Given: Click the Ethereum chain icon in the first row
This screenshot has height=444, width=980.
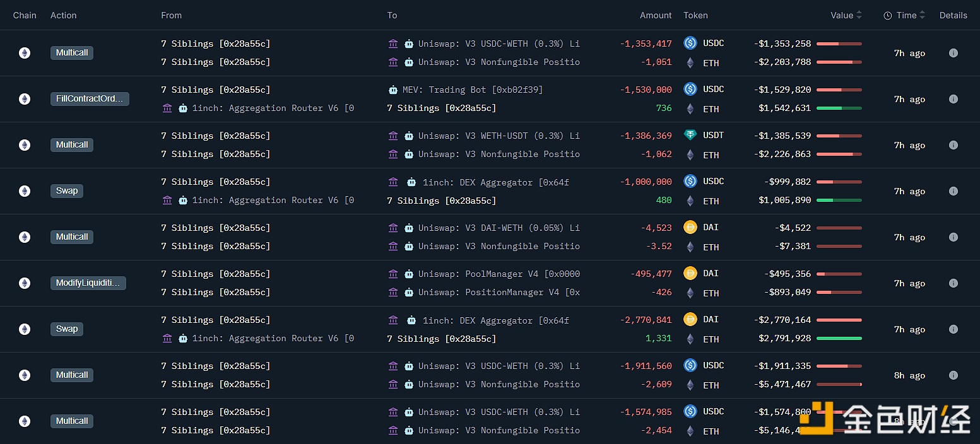Looking at the screenshot, I should (x=25, y=53).
